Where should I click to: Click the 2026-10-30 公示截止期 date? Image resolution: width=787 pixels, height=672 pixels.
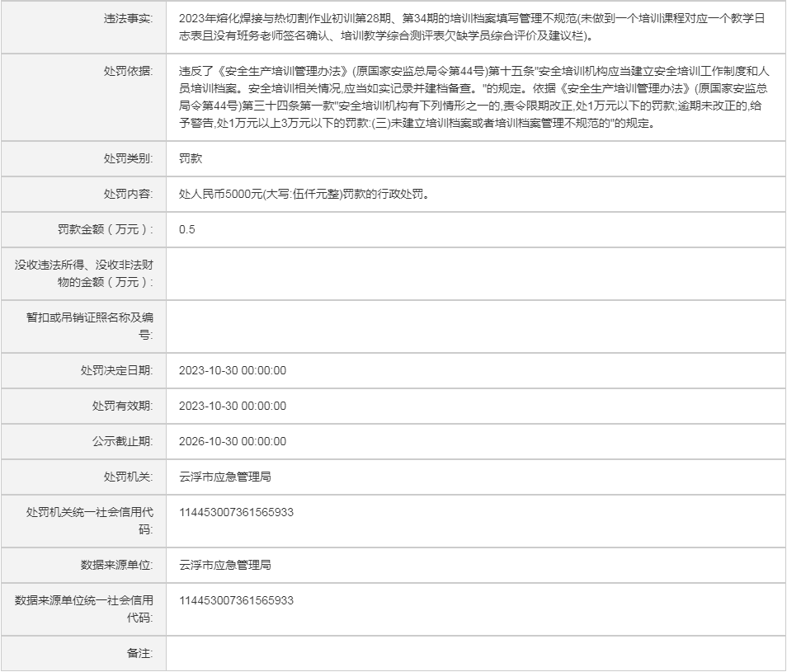pos(233,441)
